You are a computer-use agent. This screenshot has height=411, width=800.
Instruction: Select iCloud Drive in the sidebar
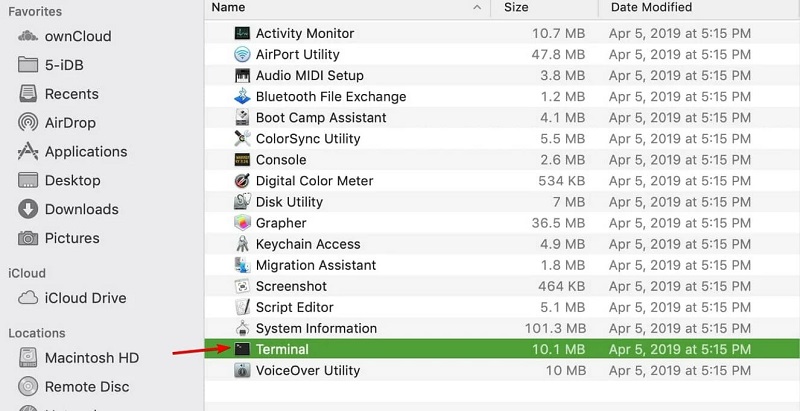pos(86,298)
